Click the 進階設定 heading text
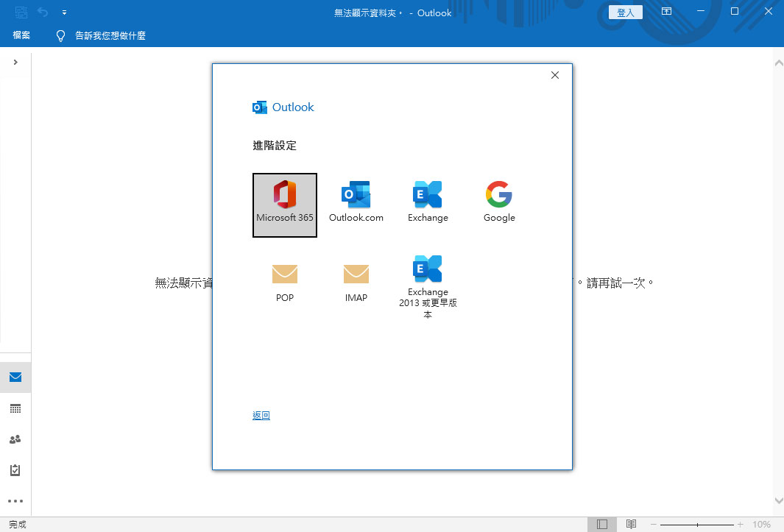The height and width of the screenshot is (532, 784). (x=275, y=146)
